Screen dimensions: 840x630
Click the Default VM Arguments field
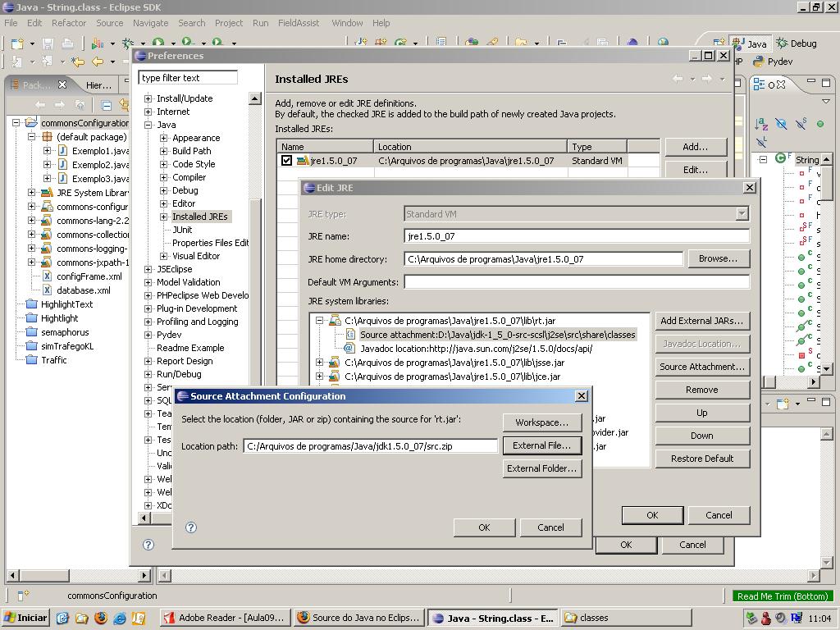tap(577, 282)
